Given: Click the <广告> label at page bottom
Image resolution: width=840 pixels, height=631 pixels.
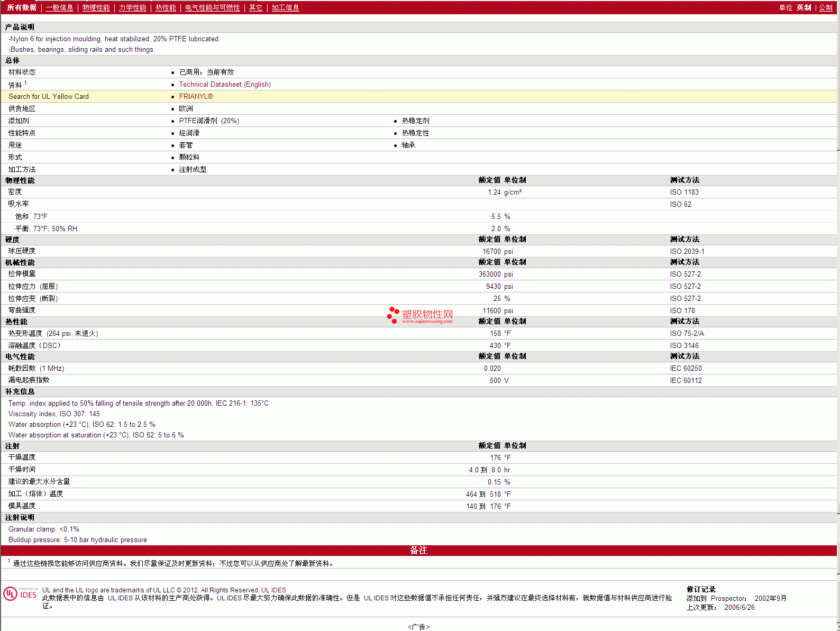Looking at the screenshot, I should tap(418, 627).
